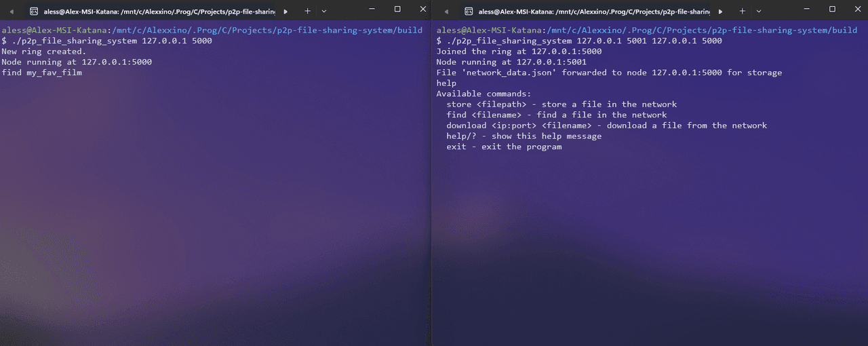Click 'Node running at 127.0.0.1:5000' in left terminal

(x=77, y=62)
